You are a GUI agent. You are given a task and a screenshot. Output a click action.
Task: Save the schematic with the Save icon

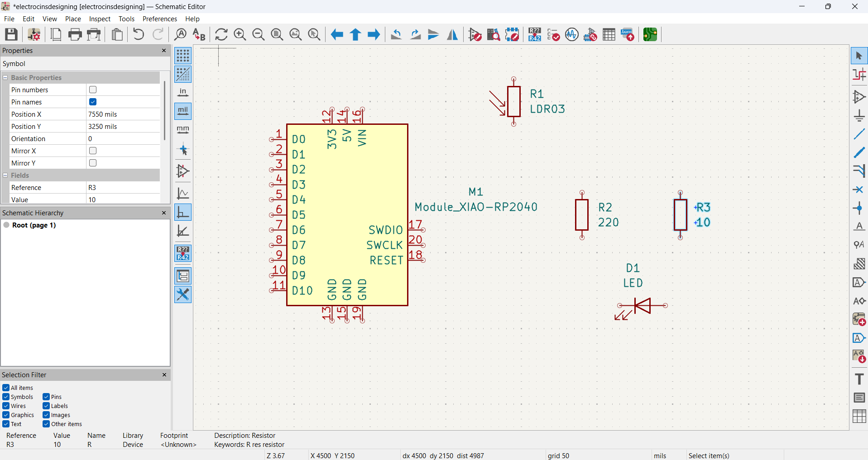(11, 34)
